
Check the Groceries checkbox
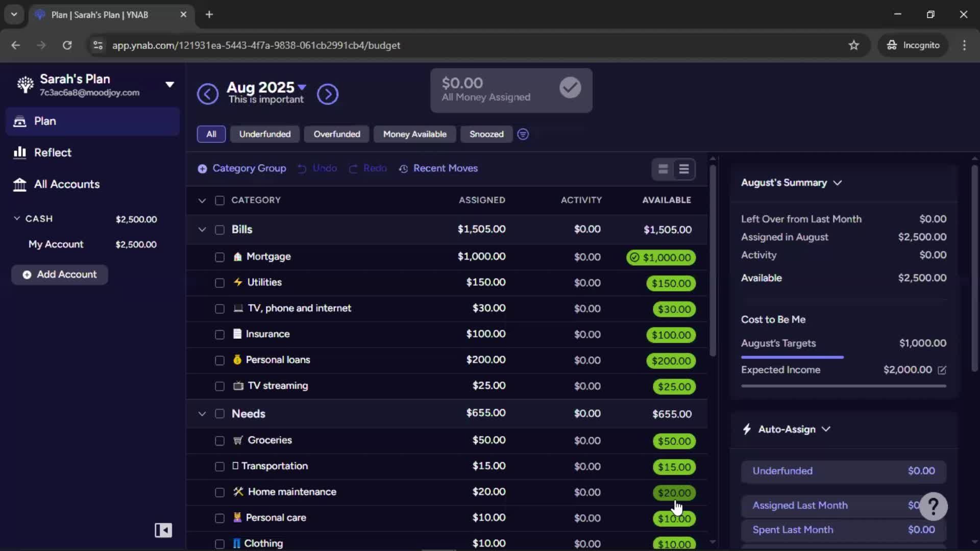pos(219,441)
